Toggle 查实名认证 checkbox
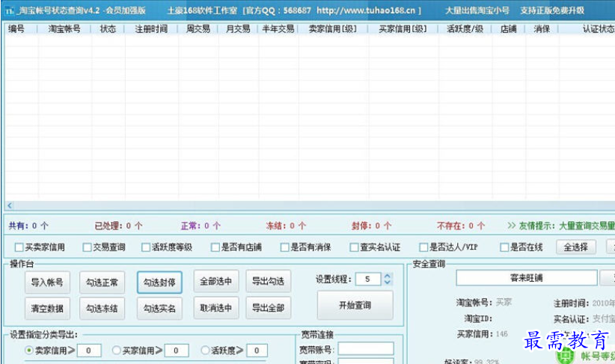Image resolution: width=615 pixels, height=364 pixels. (x=354, y=247)
